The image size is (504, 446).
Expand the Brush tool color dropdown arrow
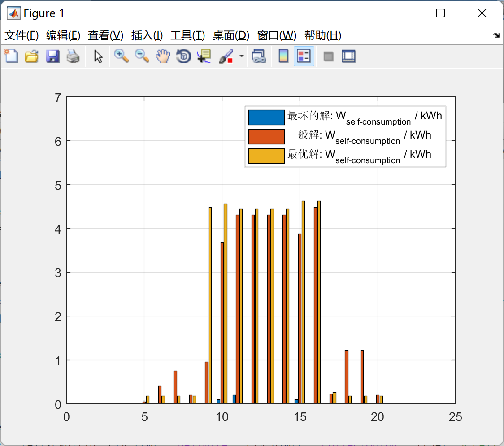[x=242, y=56]
